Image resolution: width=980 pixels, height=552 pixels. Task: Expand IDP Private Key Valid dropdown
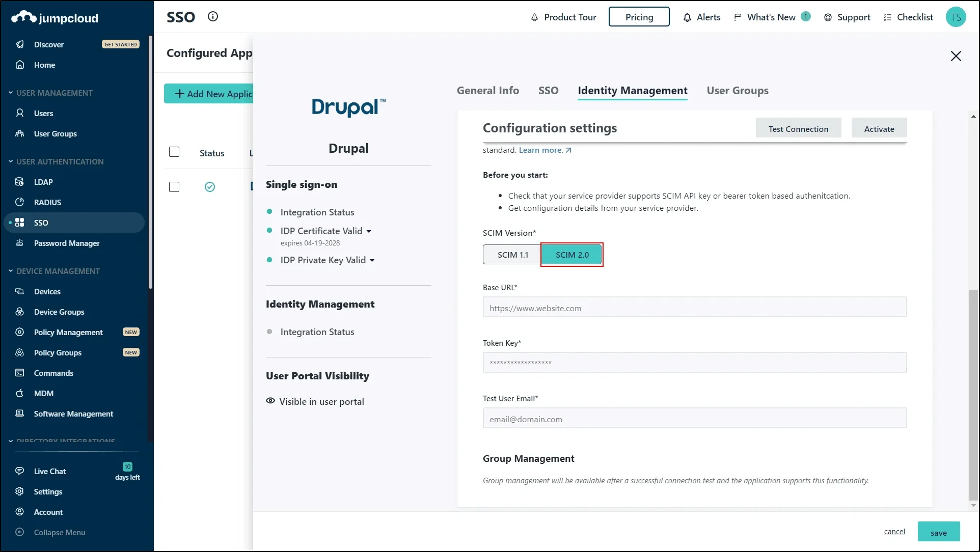372,260
